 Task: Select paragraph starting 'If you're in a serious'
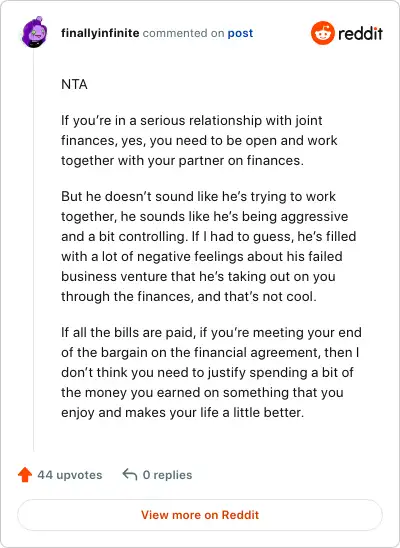199,140
